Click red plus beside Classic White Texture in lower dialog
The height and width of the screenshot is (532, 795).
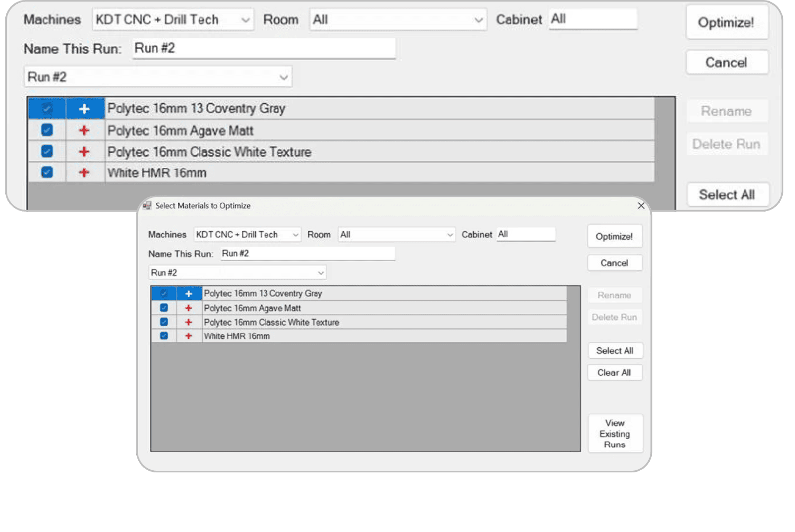pos(189,322)
